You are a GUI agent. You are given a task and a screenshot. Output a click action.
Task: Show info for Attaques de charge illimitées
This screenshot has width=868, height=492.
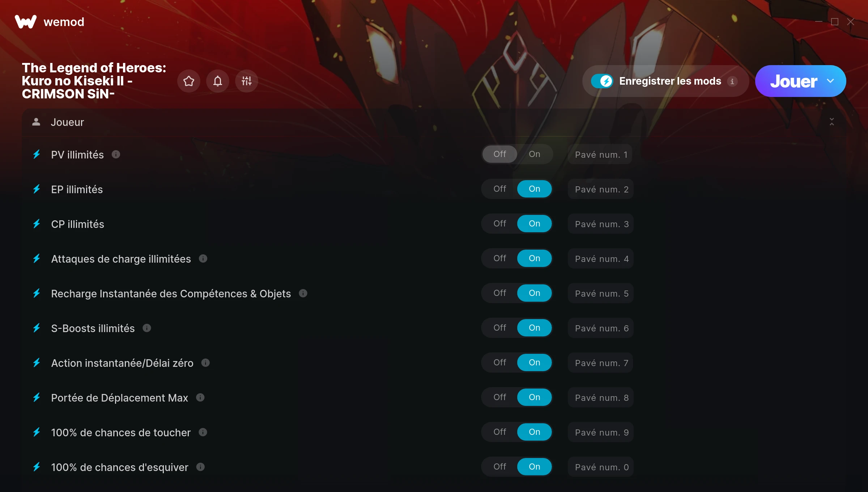[203, 259]
